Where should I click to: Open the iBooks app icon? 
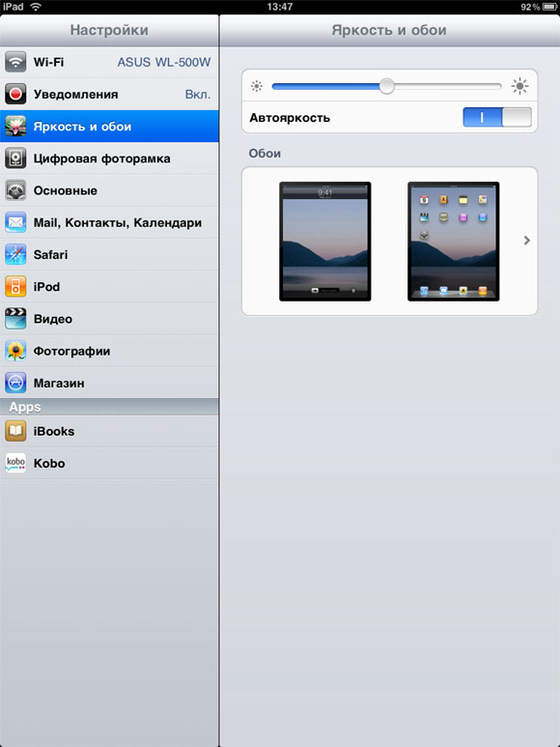pos(15,431)
